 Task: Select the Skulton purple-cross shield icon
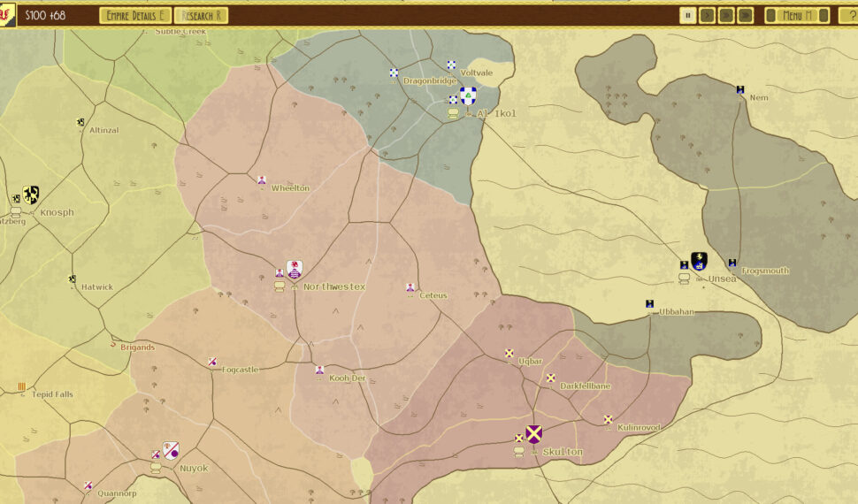point(533,434)
